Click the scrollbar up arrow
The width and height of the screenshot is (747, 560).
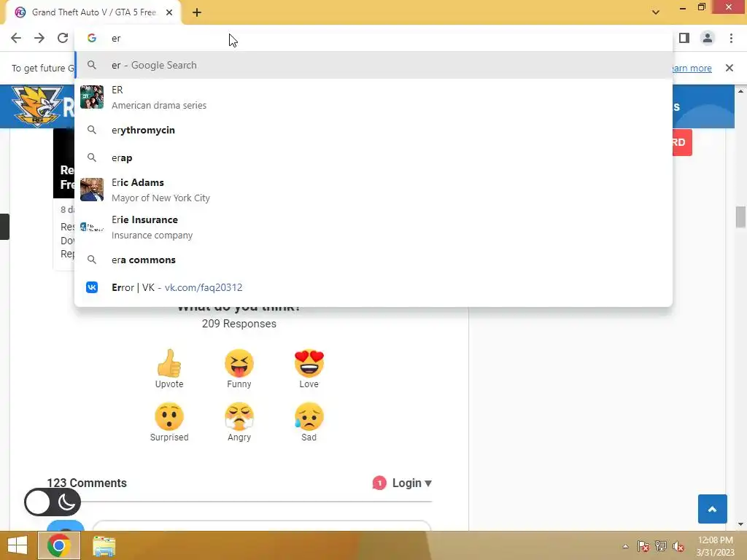coord(740,90)
